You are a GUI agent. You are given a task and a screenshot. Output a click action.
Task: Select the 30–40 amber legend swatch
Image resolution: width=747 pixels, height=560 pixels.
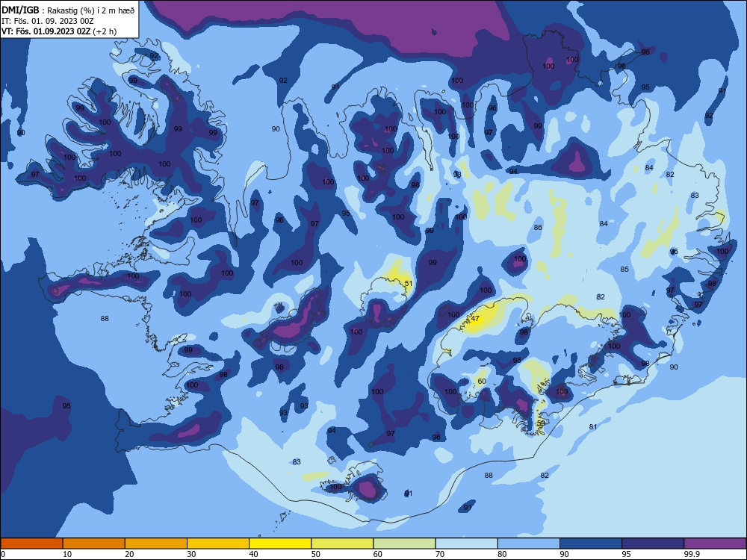coord(218,544)
